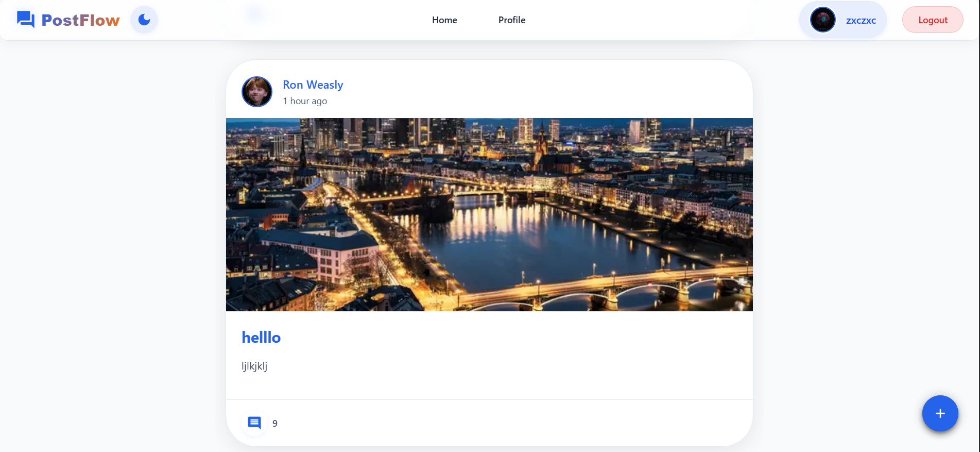Select the zxczxc username label

click(861, 21)
